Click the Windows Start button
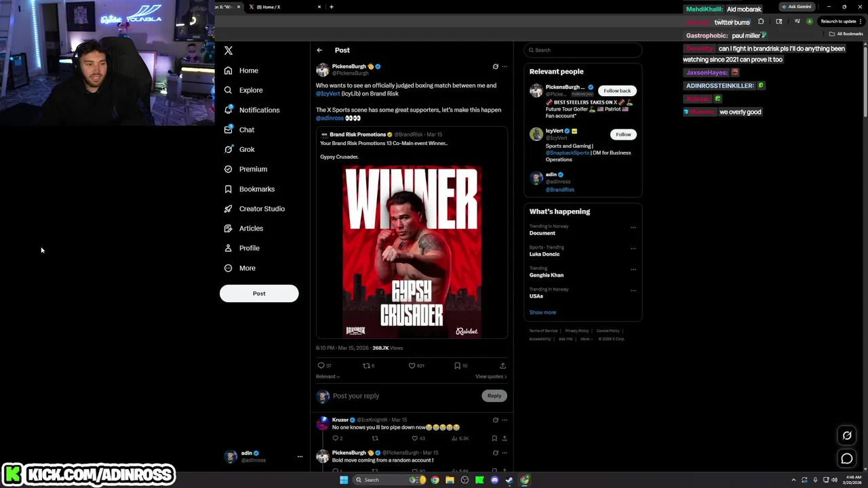The height and width of the screenshot is (488, 868). tap(344, 480)
